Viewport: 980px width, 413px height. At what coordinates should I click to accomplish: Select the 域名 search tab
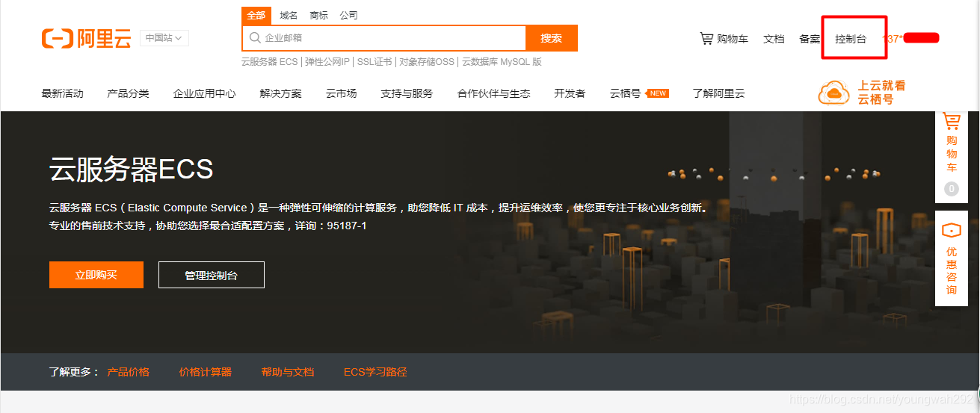289,15
